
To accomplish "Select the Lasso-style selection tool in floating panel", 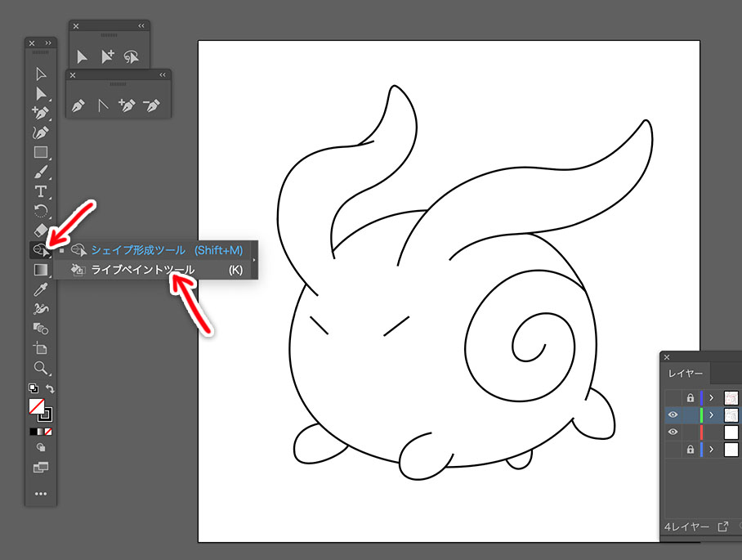I will [131, 56].
